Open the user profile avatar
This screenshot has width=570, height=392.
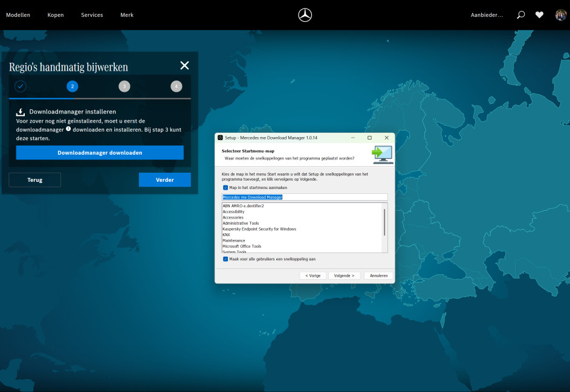560,15
